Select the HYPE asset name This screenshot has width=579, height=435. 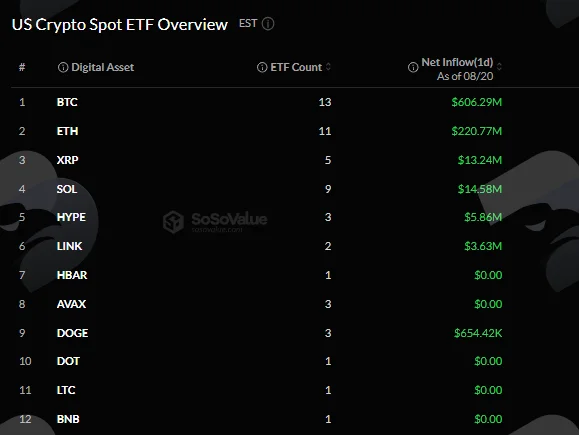tap(71, 217)
